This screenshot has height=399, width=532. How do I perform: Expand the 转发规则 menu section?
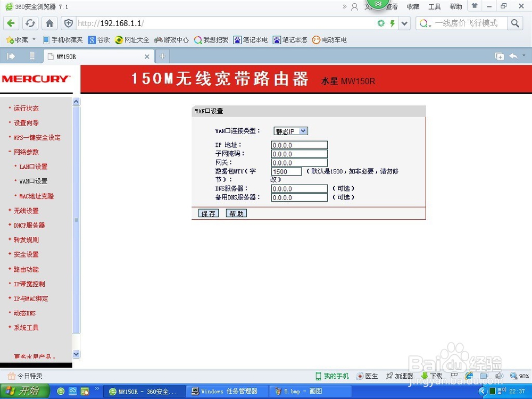[x=26, y=240]
